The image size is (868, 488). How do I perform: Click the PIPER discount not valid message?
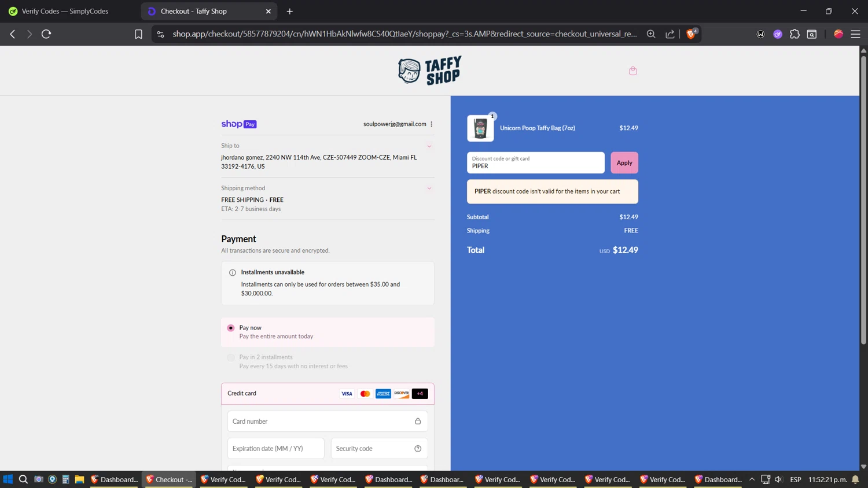553,191
